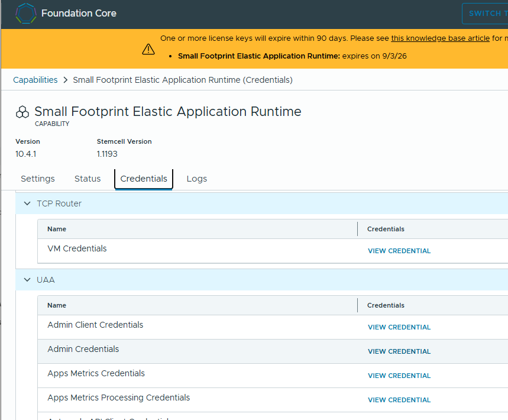This screenshot has width=508, height=420.
Task: Open the Settings tab
Action: [x=38, y=179]
